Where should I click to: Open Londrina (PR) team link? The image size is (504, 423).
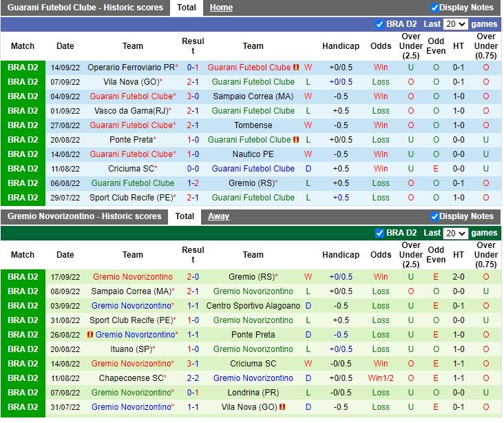253,393
